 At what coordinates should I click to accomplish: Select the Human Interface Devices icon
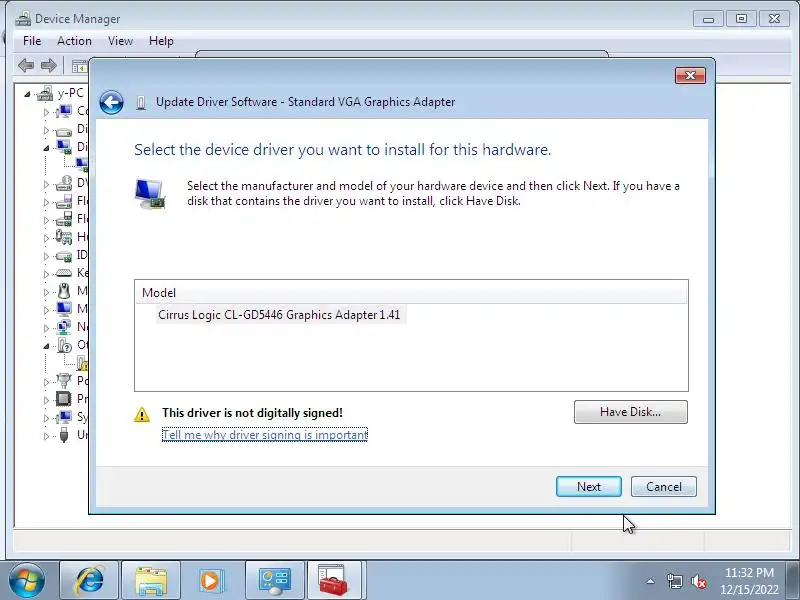coord(64,237)
